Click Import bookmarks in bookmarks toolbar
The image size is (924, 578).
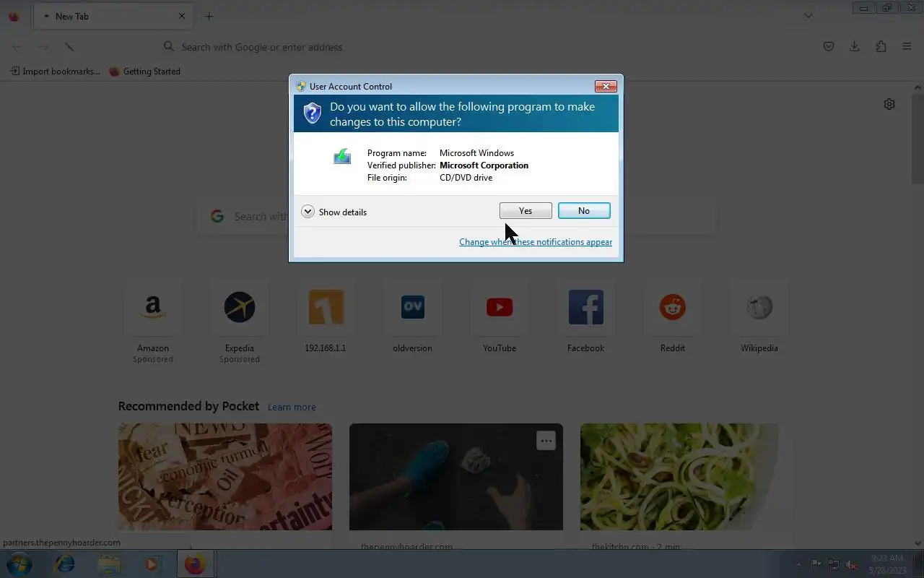[x=55, y=72]
